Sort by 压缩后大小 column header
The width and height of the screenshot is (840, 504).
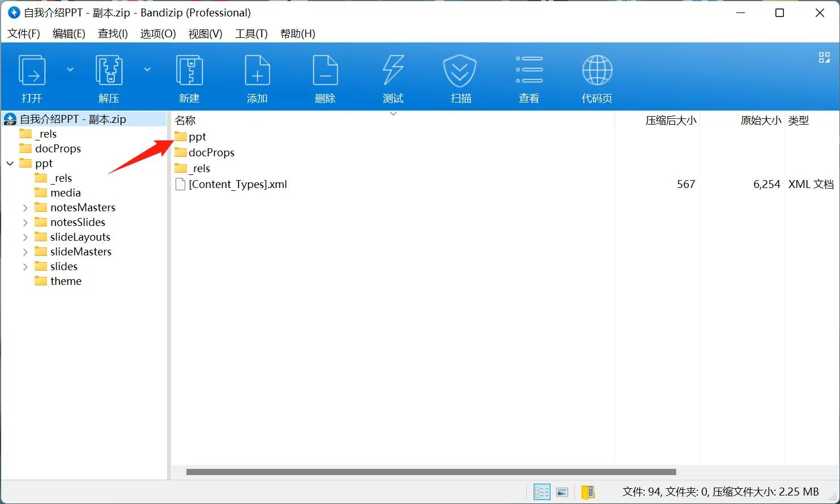point(671,121)
